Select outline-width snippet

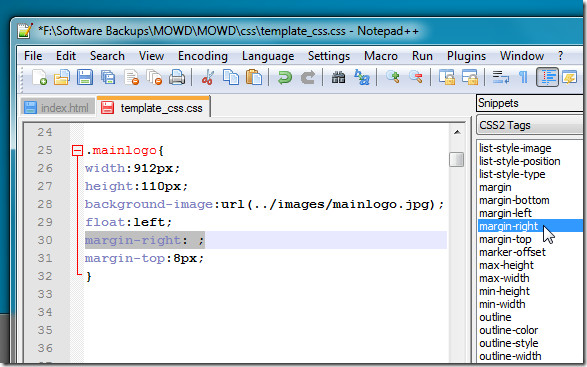[510, 356]
